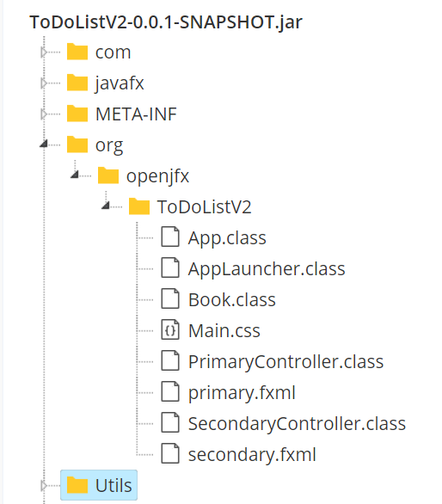Expand the Utils folder arrow
Viewport: 442px width, 504px height.
coord(44,485)
